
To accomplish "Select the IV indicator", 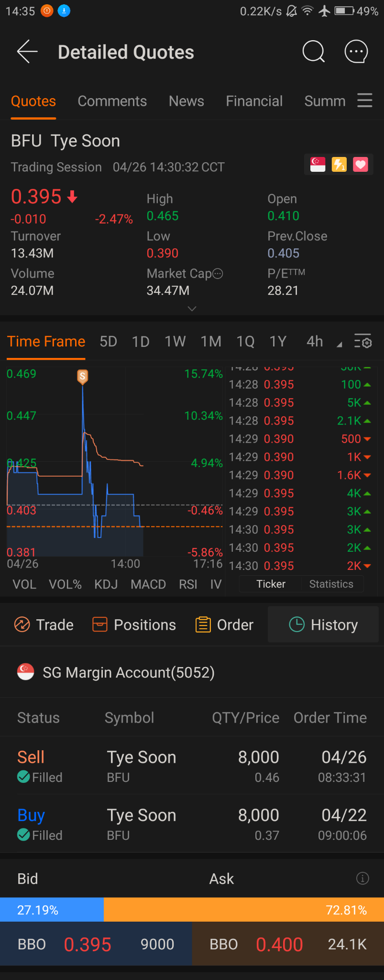I will point(216,584).
